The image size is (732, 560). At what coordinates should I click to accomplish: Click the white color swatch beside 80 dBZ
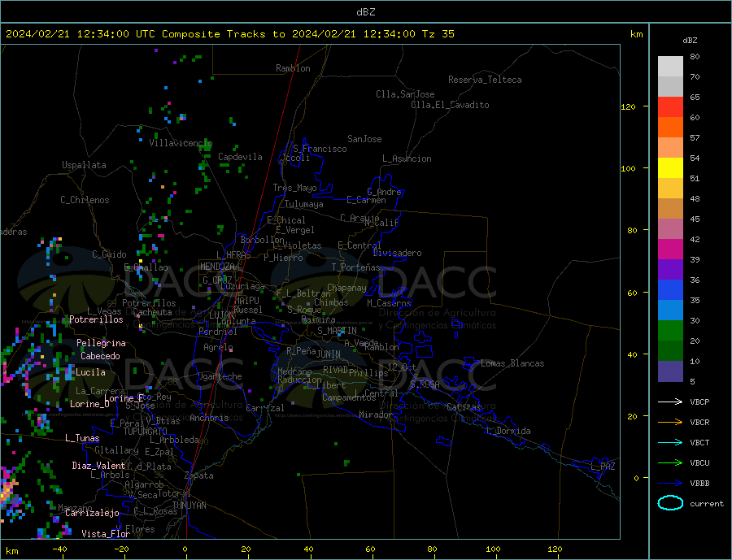670,67
